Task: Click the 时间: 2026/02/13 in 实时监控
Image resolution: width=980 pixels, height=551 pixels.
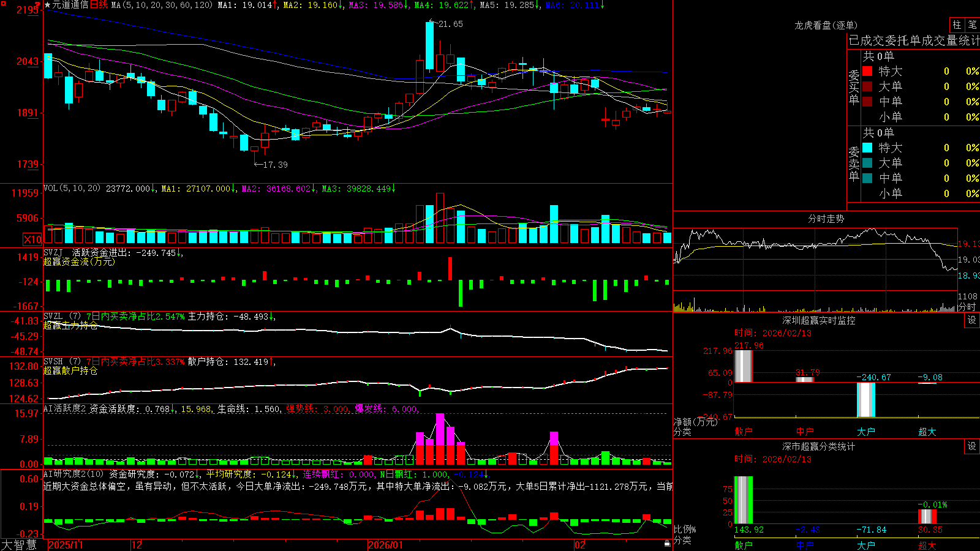Action: point(773,333)
